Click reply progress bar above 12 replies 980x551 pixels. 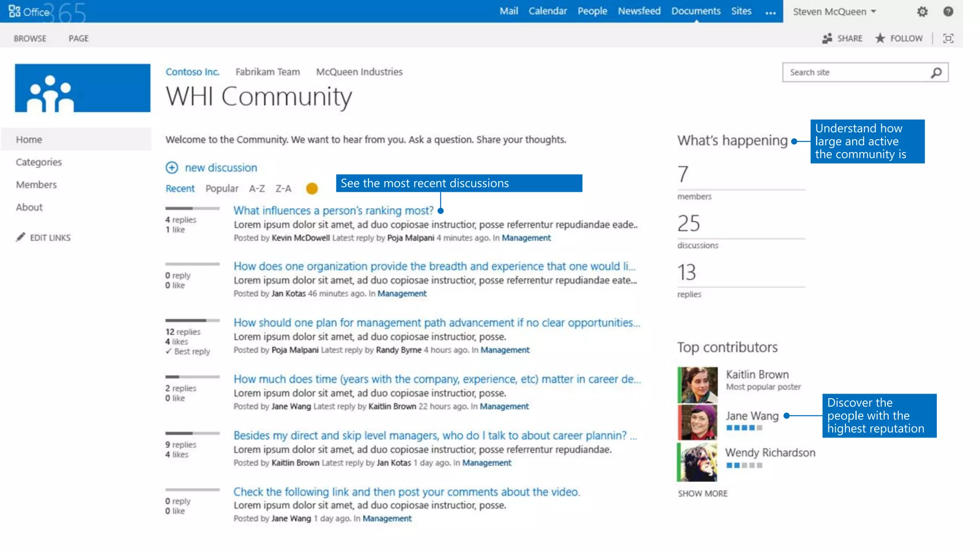[x=192, y=320]
